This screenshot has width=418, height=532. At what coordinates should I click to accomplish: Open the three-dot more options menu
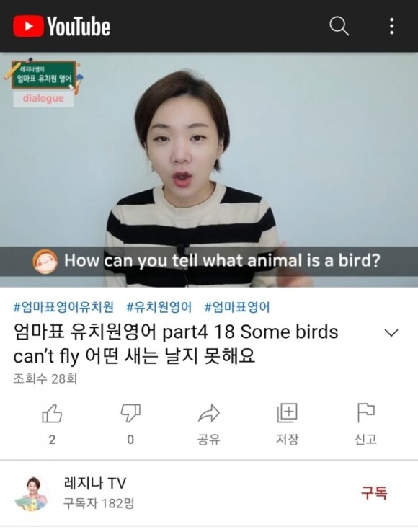coord(392,26)
